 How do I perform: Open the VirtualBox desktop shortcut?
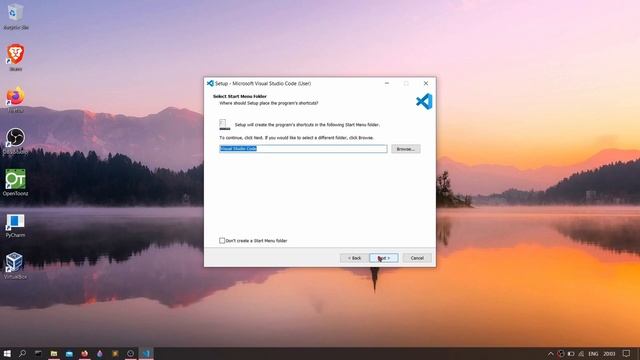(16, 265)
